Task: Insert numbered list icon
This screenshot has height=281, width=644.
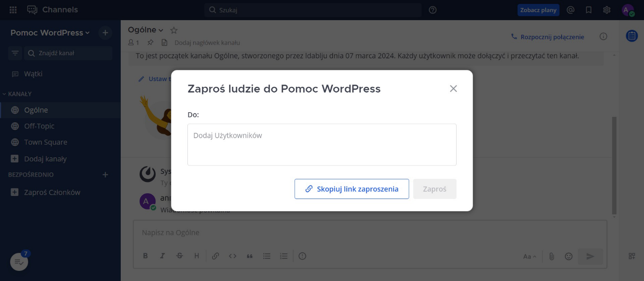Action: 284,256
